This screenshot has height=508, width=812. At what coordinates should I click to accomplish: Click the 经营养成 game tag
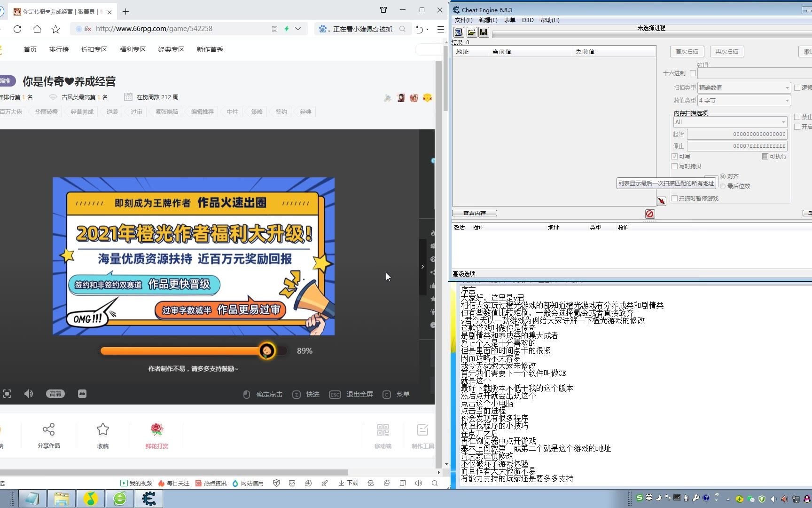(82, 112)
